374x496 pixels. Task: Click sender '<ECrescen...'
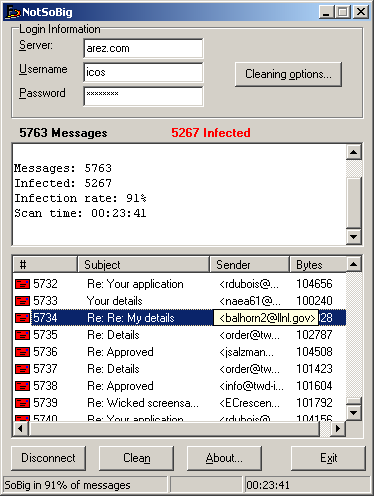[249, 403]
